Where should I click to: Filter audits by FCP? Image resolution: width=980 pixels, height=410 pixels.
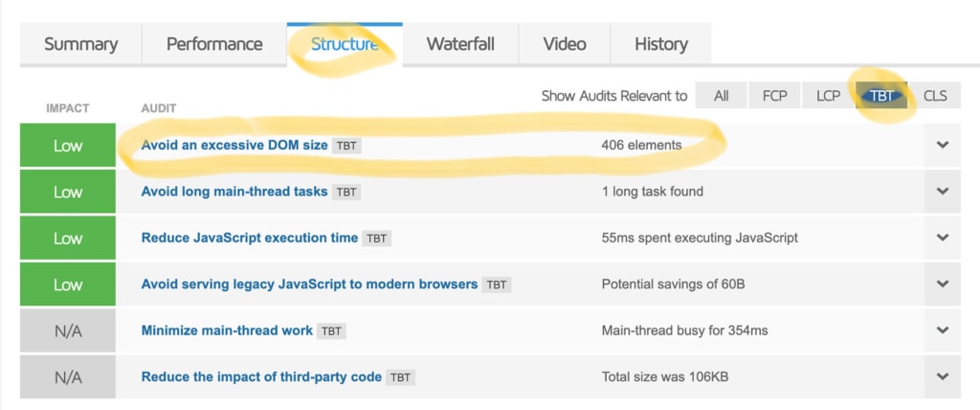774,96
